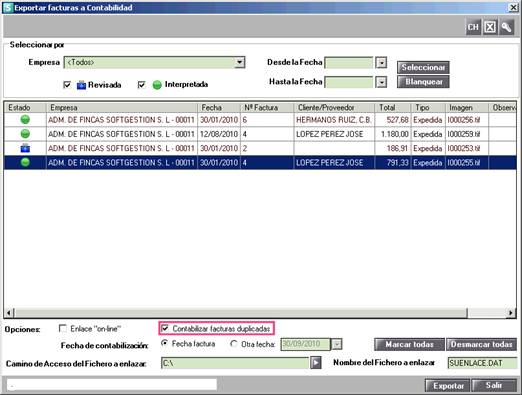Screen dimensions: 522x395
Task: Click the Marcar todas button
Action: (x=409, y=344)
